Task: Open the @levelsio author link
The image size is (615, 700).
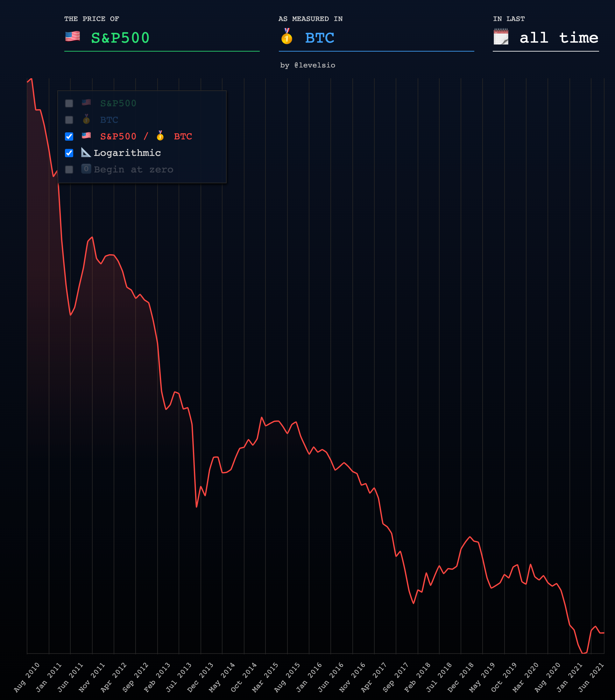Action: tap(315, 65)
